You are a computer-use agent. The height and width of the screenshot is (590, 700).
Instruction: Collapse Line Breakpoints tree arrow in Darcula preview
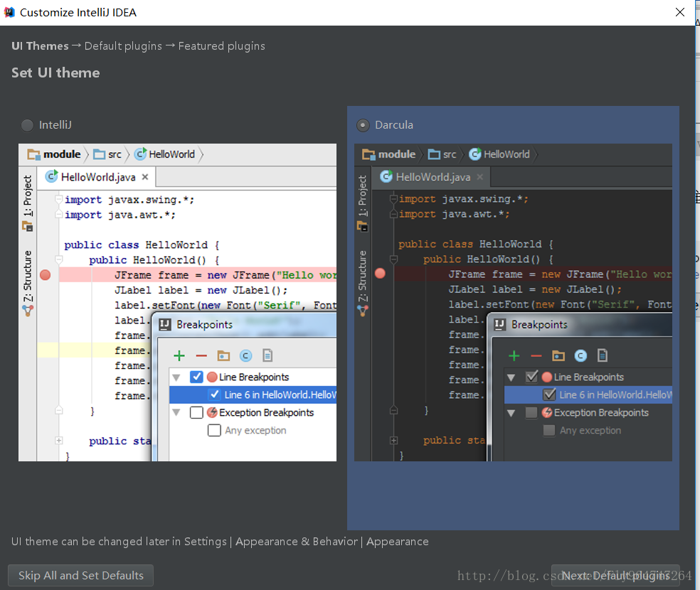[511, 377]
